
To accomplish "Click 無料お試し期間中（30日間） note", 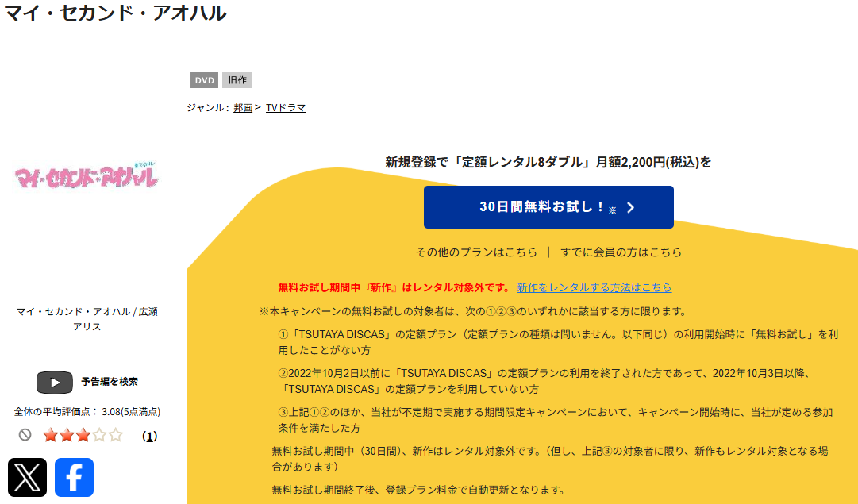I will [550, 459].
